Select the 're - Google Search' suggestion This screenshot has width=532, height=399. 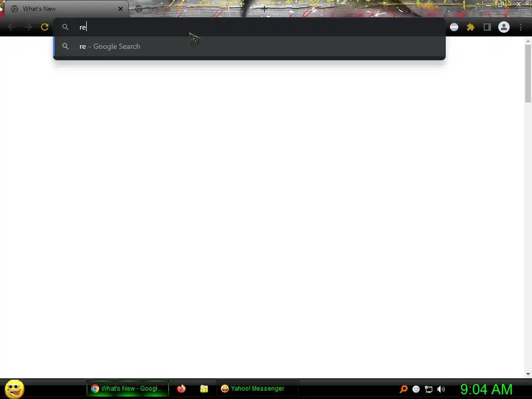[249, 46]
